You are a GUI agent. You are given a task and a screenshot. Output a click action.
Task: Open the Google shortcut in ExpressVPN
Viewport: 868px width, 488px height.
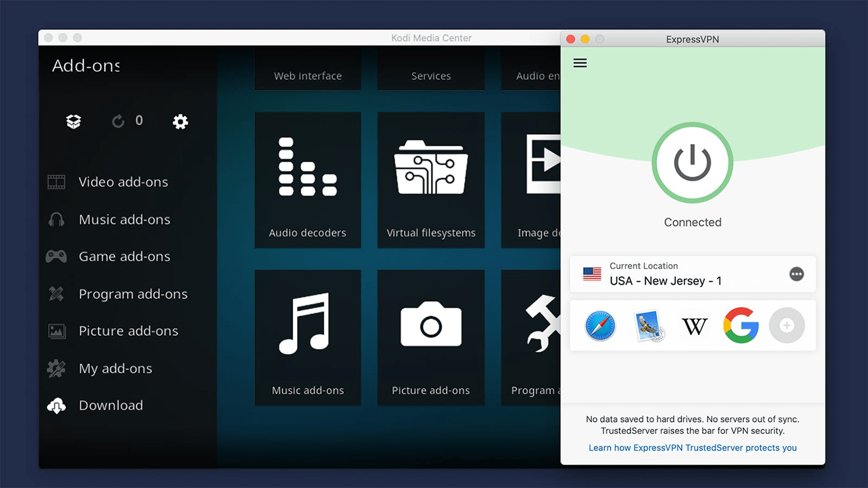741,325
